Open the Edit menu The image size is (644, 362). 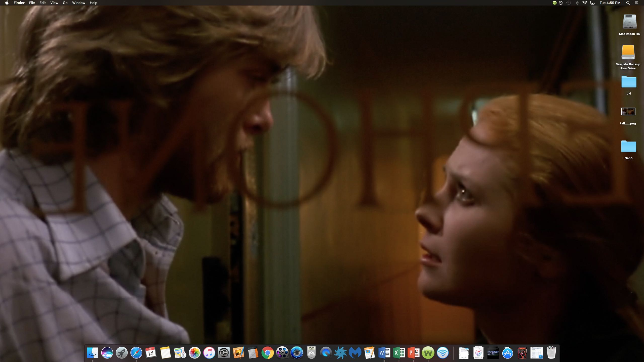point(43,3)
